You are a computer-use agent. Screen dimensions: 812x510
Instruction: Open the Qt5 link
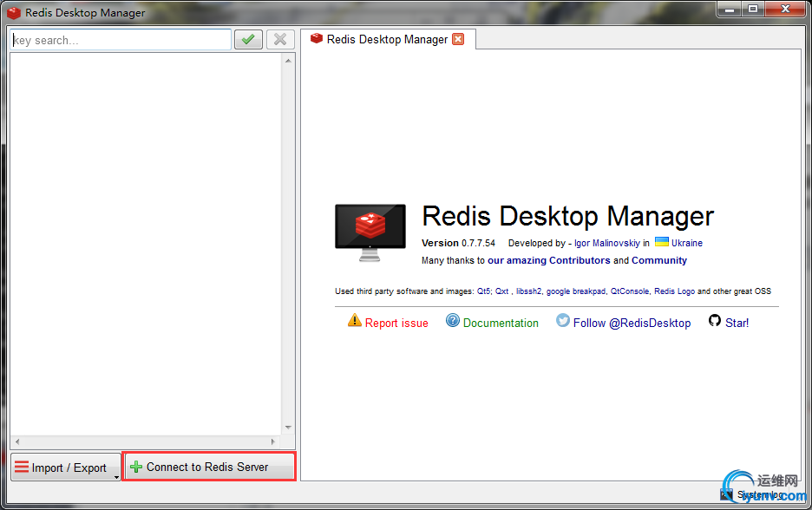484,291
